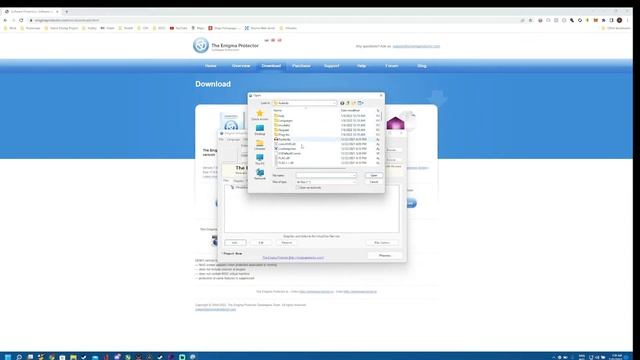640x360 pixels.
Task: Go up one folder level in Open dialog
Action: 348,103
